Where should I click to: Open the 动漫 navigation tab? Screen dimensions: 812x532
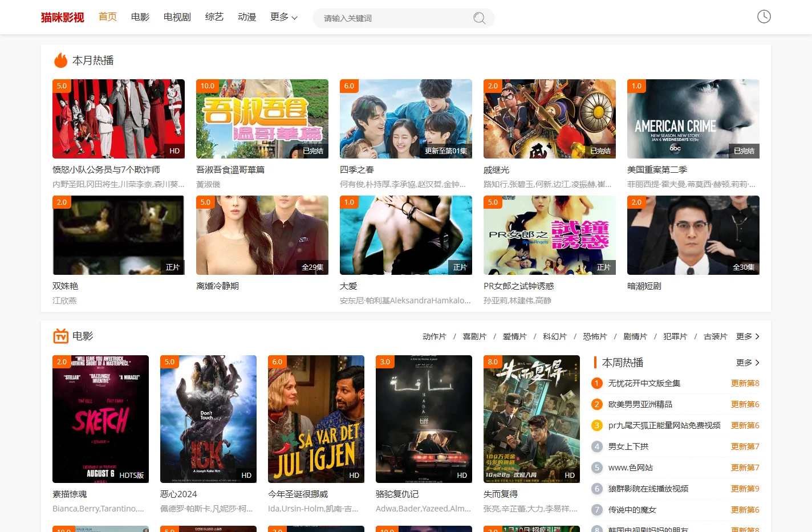(247, 17)
